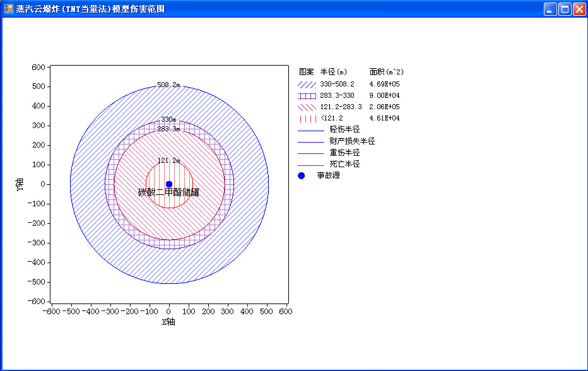Screen dimensions: 588x371
Task: Minimize the window
Action: [550, 9]
